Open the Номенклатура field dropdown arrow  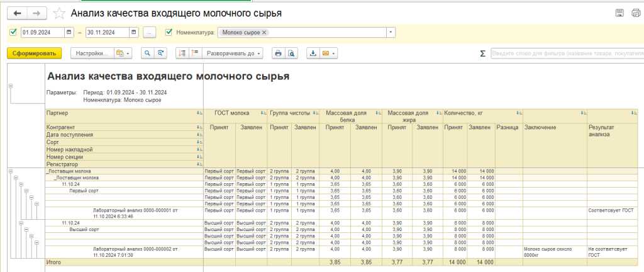(x=391, y=32)
